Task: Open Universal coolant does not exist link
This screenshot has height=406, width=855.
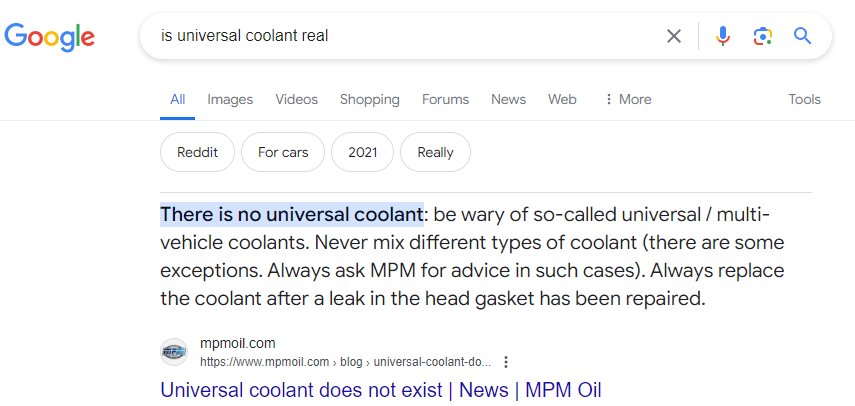Action: pyautogui.click(x=381, y=390)
